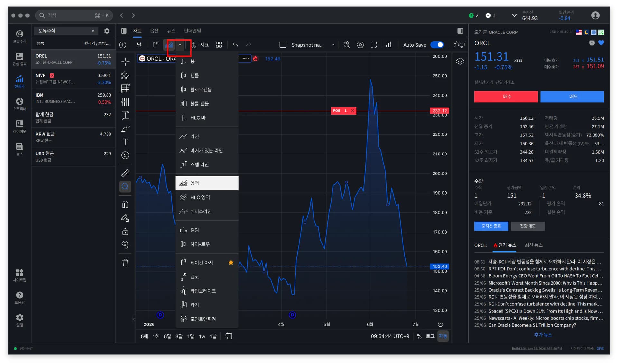Toggle the magnet snap mode
618x364 pixels.
point(125,204)
